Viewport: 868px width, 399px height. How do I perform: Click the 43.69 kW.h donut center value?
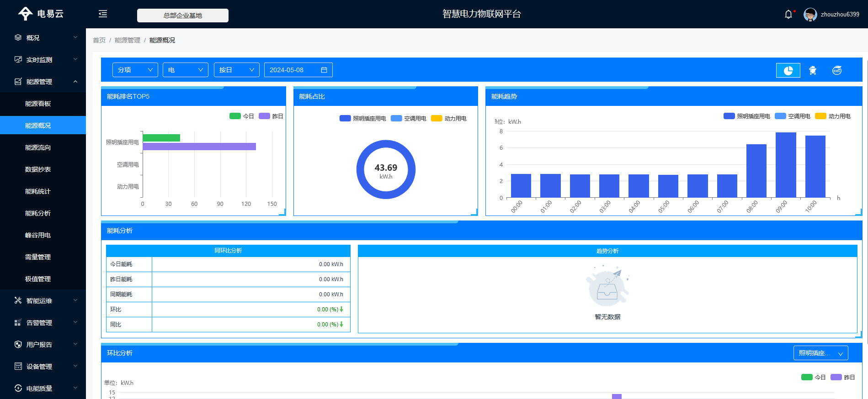pos(386,171)
